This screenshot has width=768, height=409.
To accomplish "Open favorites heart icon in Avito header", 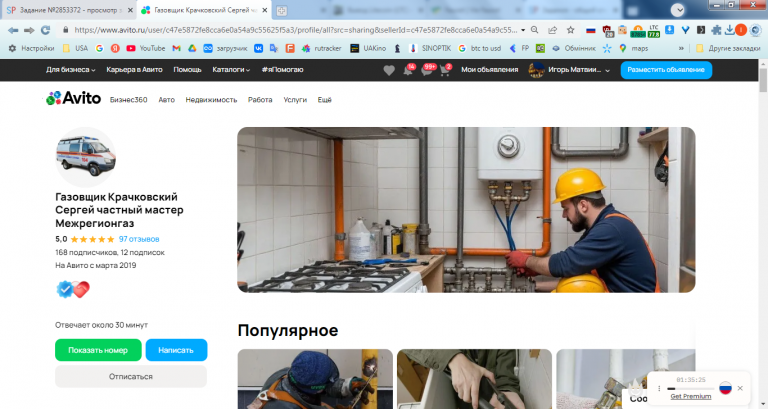I will point(389,70).
